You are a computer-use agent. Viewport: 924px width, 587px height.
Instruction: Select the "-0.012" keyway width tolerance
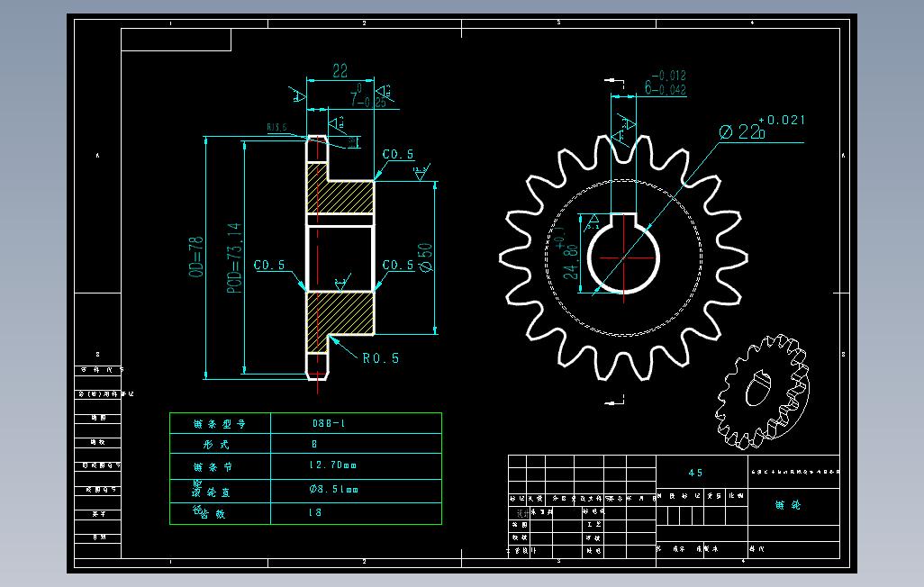tap(669, 76)
